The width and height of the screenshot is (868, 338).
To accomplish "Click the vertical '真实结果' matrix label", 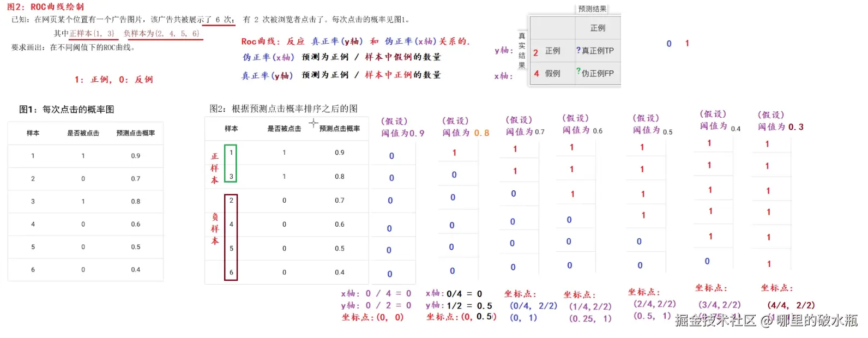I will pyautogui.click(x=522, y=50).
